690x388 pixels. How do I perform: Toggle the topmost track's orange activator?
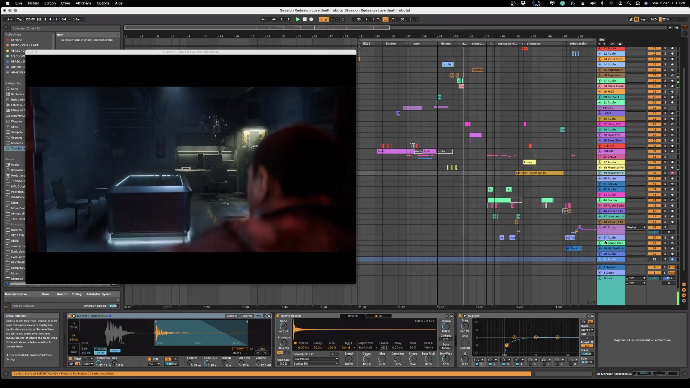(x=654, y=48)
